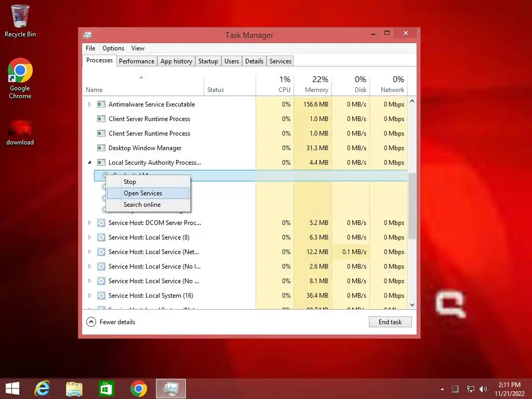Switch to the Details tab
Viewport: 532px width, 399px height.
point(254,61)
